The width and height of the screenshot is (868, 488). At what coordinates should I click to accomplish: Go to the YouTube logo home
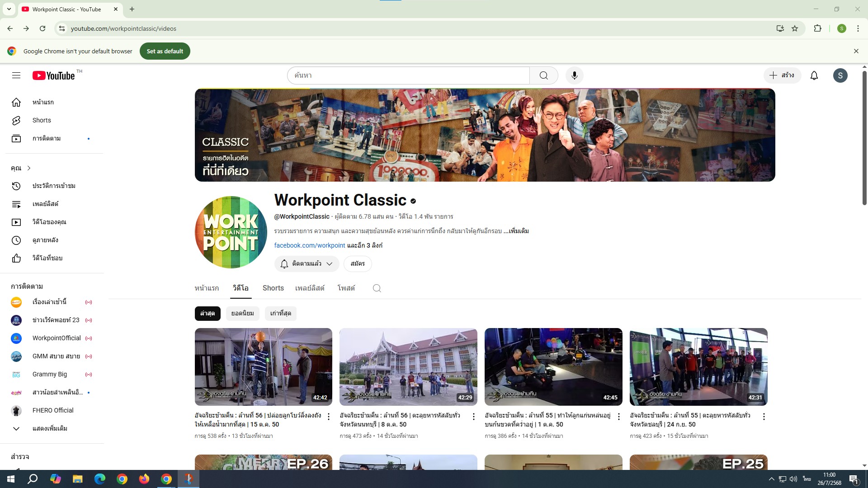coord(53,75)
